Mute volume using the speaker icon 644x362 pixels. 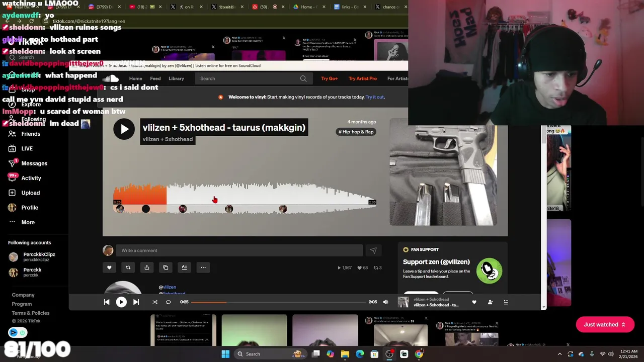pos(386,302)
